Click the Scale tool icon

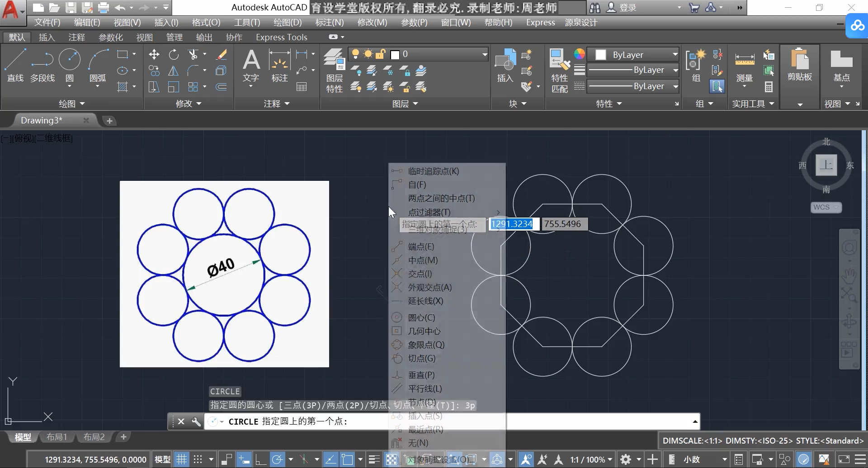174,87
